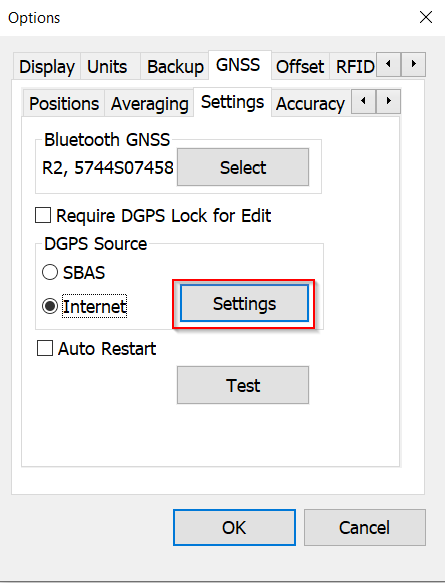The image size is (445, 583).
Task: Open the Averaging sub-tab
Action: click(149, 103)
